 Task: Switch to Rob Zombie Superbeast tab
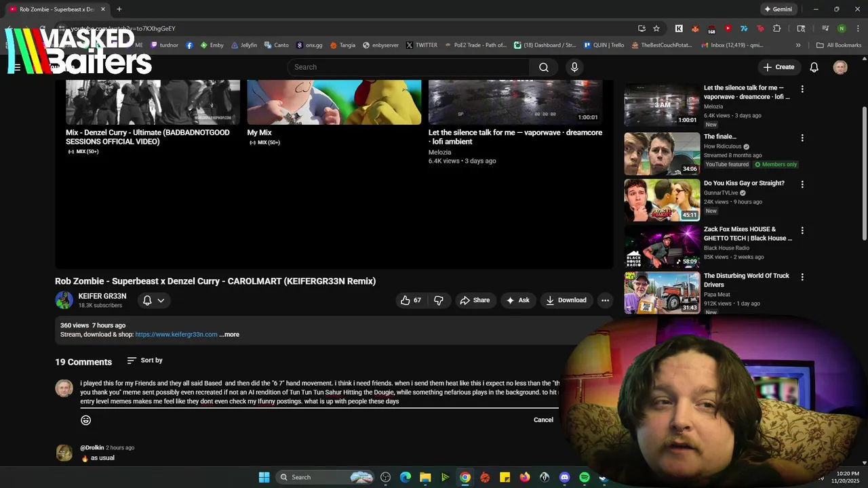click(x=57, y=9)
